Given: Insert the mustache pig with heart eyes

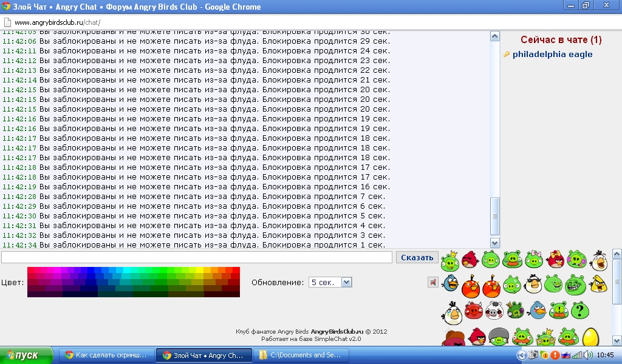Looking at the screenshot, I should click(x=522, y=337).
